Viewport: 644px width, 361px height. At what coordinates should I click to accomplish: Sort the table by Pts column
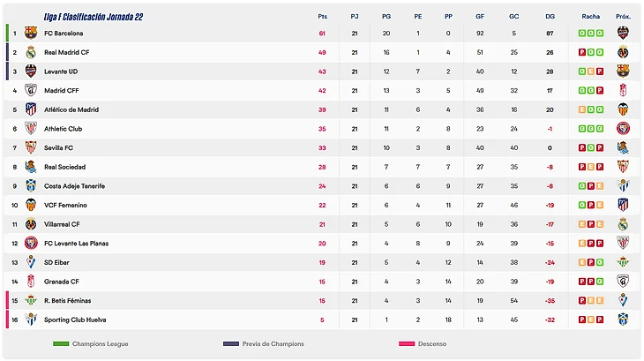click(x=322, y=17)
